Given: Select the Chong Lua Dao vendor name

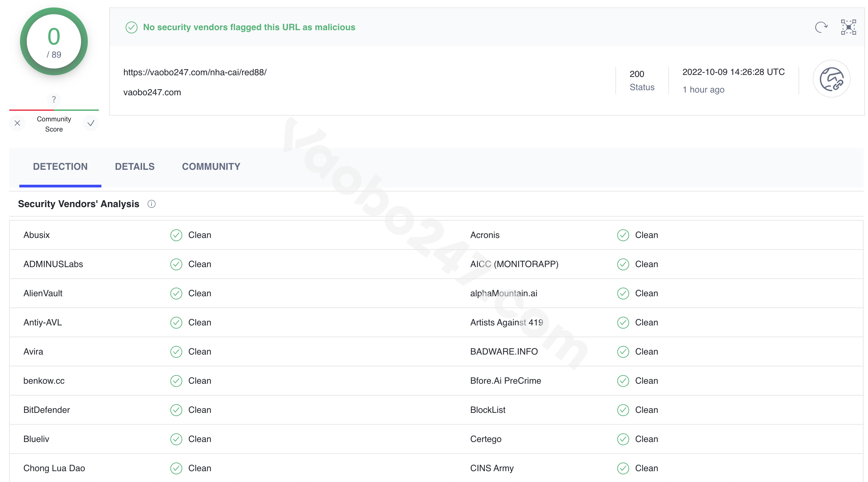Looking at the screenshot, I should (54, 468).
